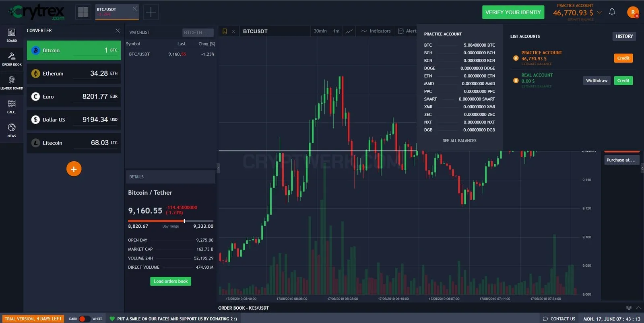Select BTC/USDT row in watchlist
Viewport: 644px width, 323px height.
[170, 54]
